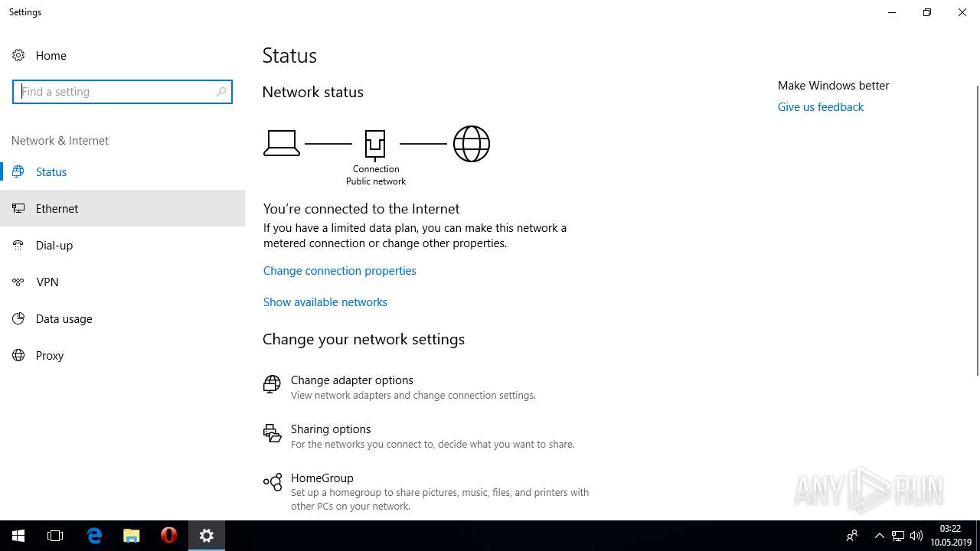Select the Ethernet monitor icon

tap(18, 208)
